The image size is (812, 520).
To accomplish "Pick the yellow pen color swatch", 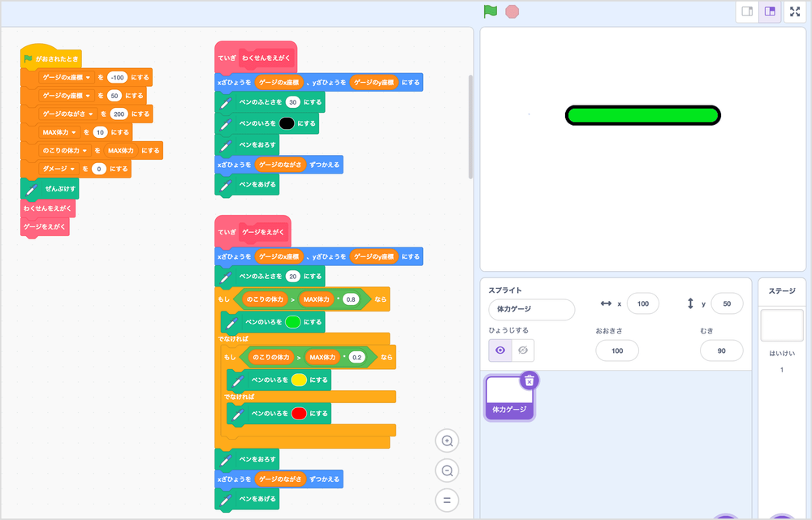I will coord(299,380).
